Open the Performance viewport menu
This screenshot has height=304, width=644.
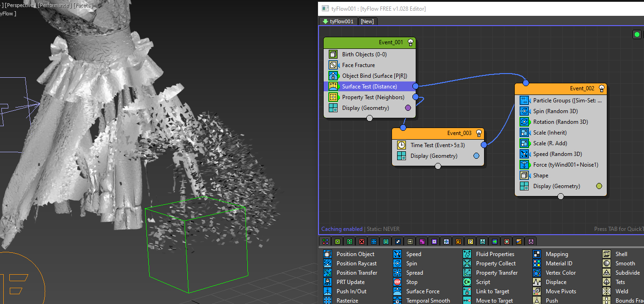[x=54, y=5]
